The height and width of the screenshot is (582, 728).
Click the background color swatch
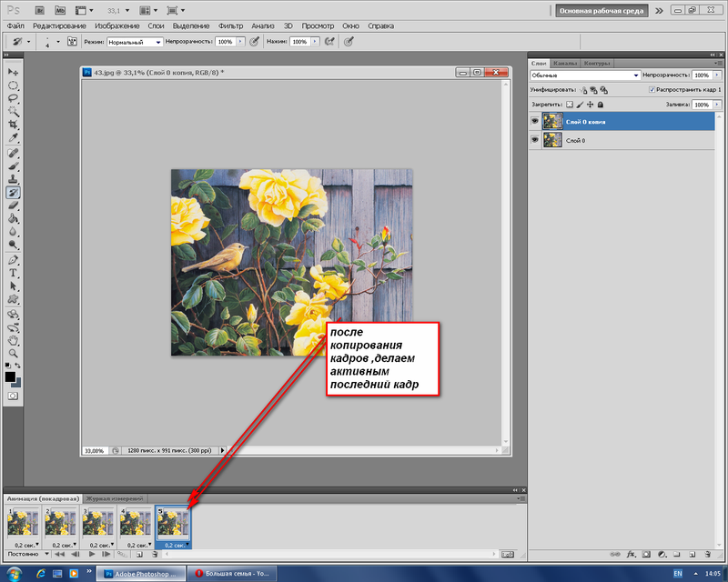(17, 383)
